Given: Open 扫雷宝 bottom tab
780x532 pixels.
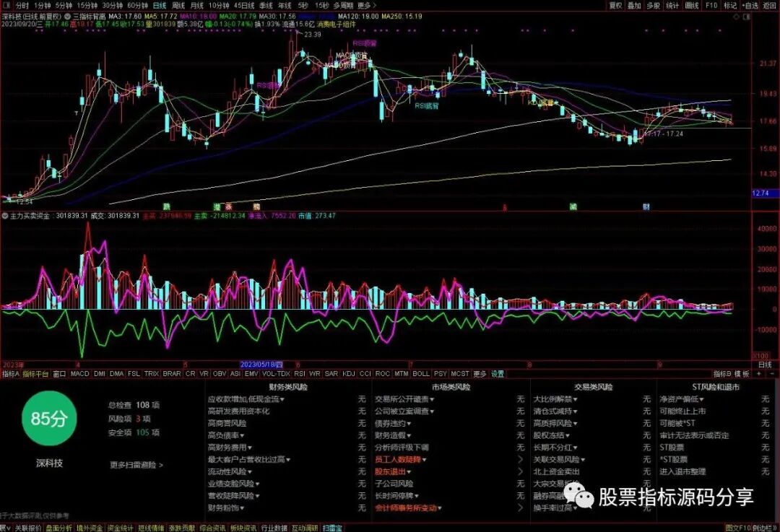Looking at the screenshot, I should pos(332,528).
